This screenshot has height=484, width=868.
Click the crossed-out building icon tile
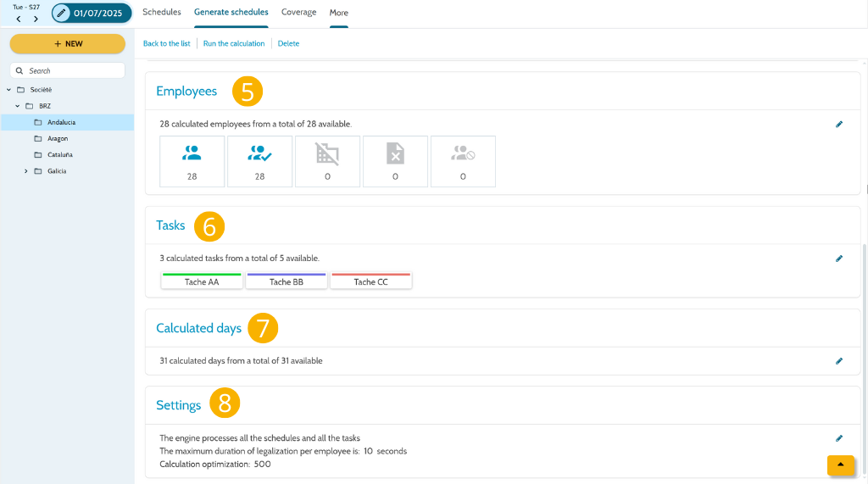click(328, 162)
